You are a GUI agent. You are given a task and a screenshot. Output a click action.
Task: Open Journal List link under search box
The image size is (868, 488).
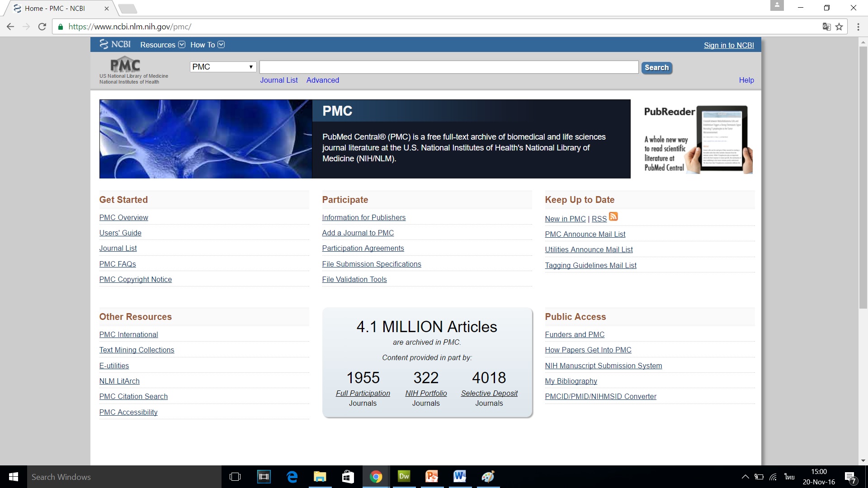[x=279, y=80]
